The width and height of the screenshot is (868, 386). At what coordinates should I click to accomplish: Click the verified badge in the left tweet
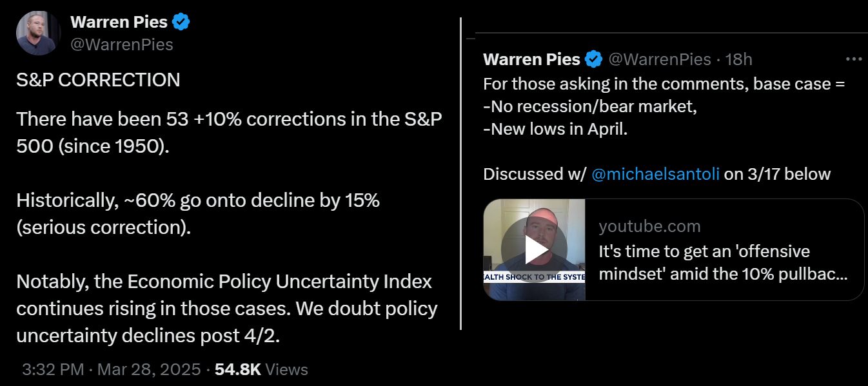181,23
